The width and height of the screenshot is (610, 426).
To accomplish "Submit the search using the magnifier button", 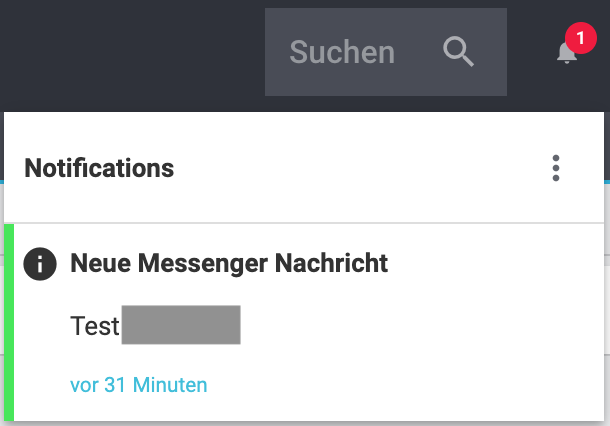I will point(458,52).
